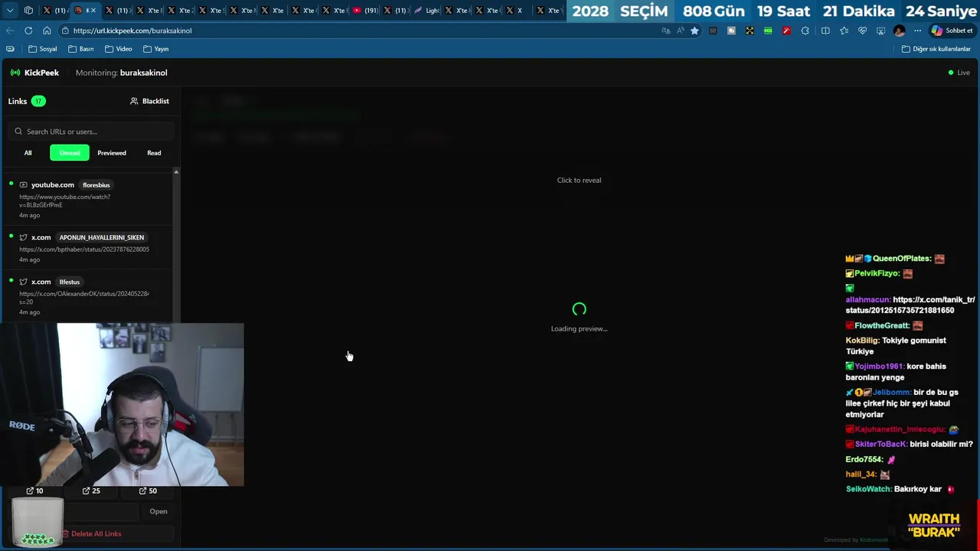Screen dimensions: 980x551
Task: Reload the page
Action: click(28, 31)
